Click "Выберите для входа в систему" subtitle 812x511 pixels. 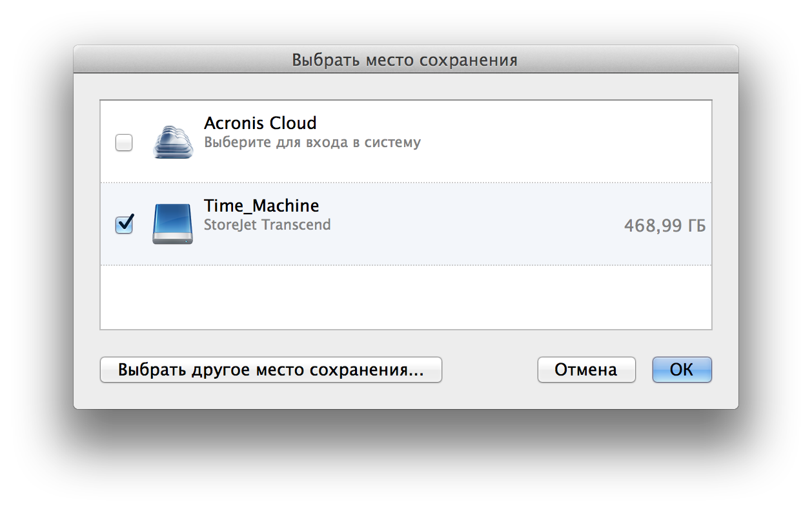click(312, 142)
